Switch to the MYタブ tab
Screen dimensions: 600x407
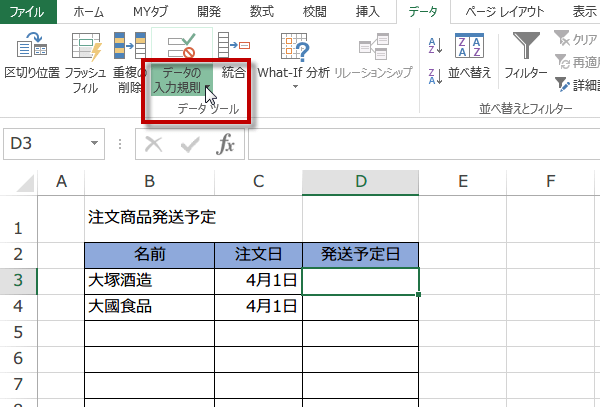(x=150, y=11)
